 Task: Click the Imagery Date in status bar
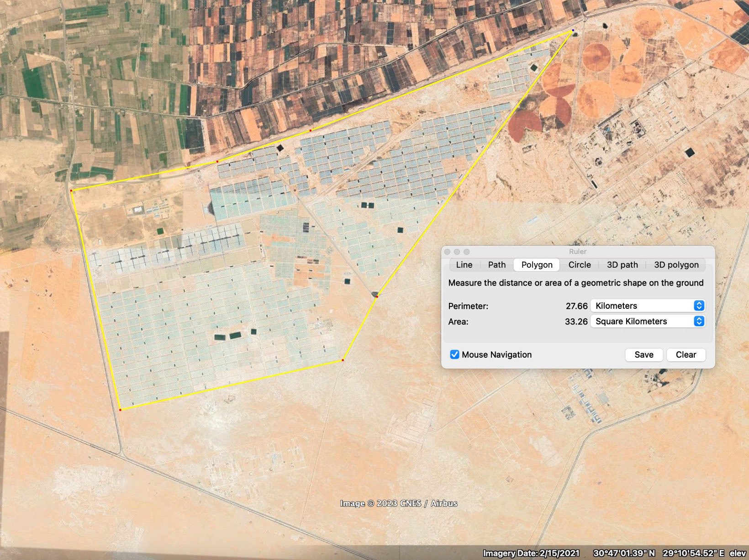(531, 553)
